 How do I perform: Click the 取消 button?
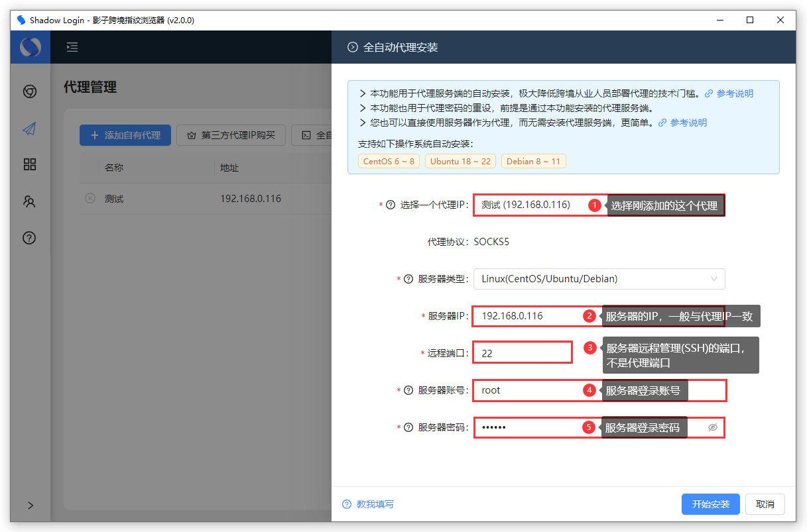coord(765,504)
